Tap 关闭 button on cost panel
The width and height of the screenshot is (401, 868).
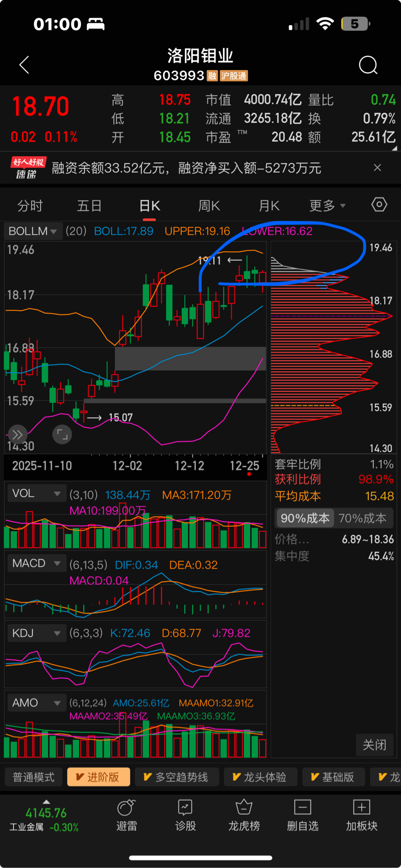[374, 745]
